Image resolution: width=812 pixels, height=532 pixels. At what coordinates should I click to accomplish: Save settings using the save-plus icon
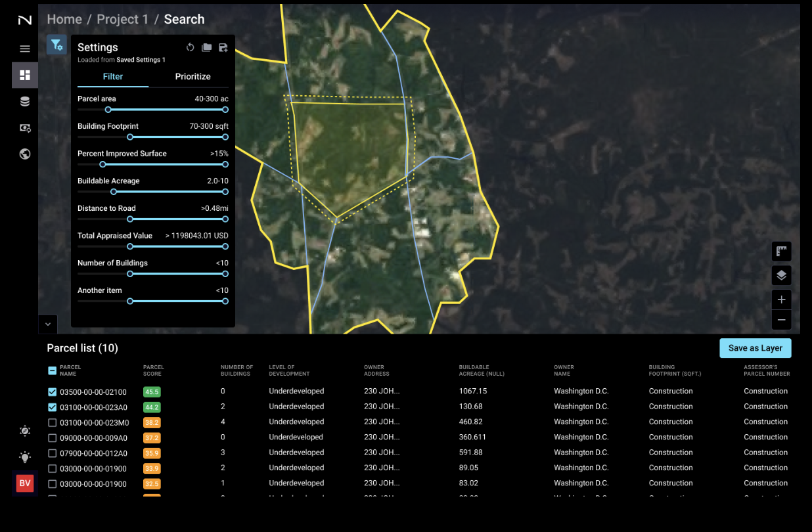click(x=223, y=47)
